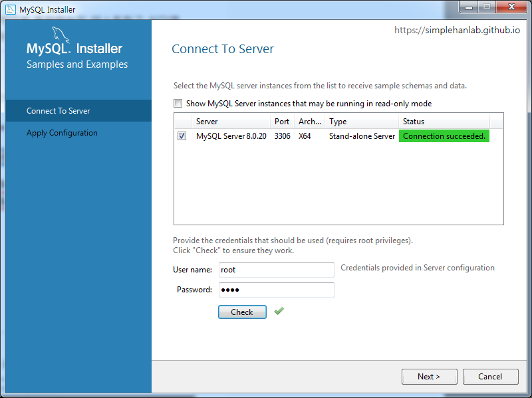Cancel the installer wizard

490,377
